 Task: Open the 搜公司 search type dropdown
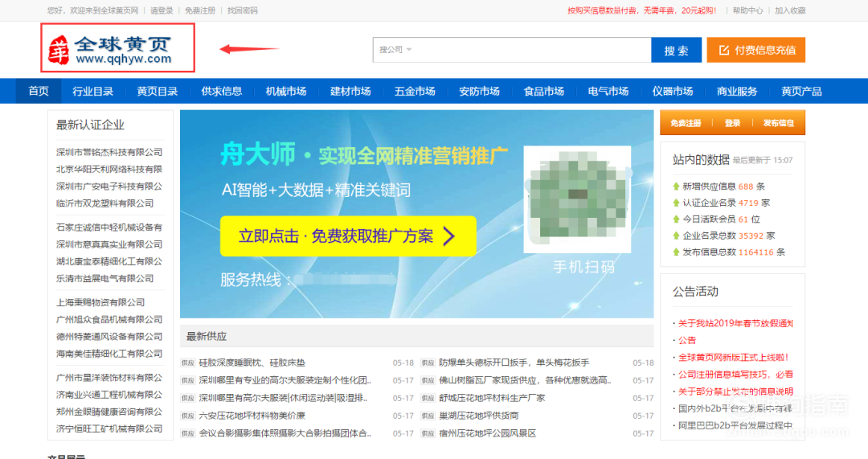pos(395,50)
